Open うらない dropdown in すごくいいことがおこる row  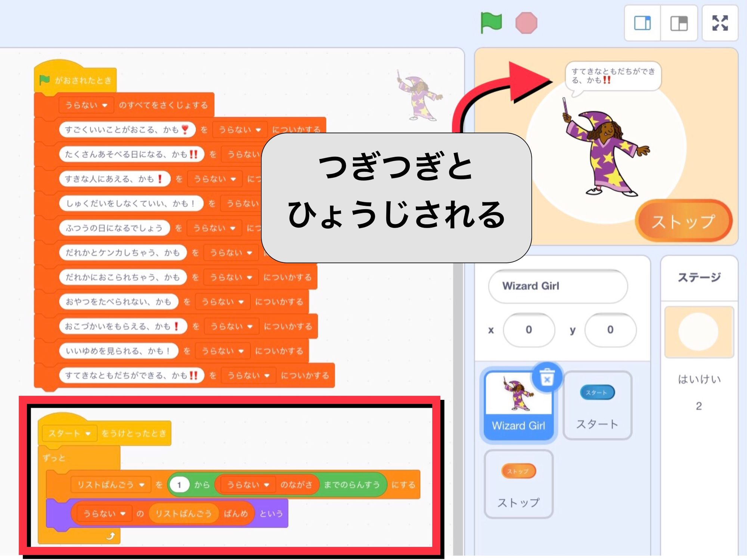(240, 130)
